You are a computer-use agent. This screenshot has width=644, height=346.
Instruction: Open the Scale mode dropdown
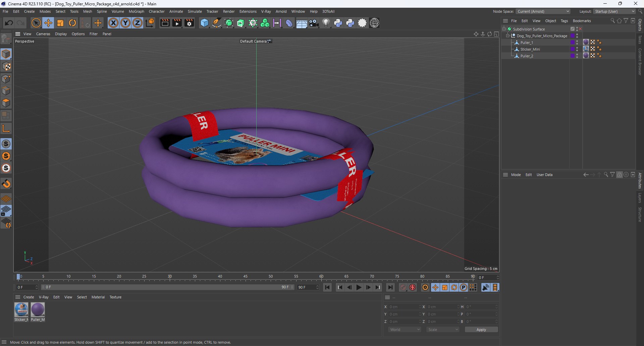click(443, 330)
